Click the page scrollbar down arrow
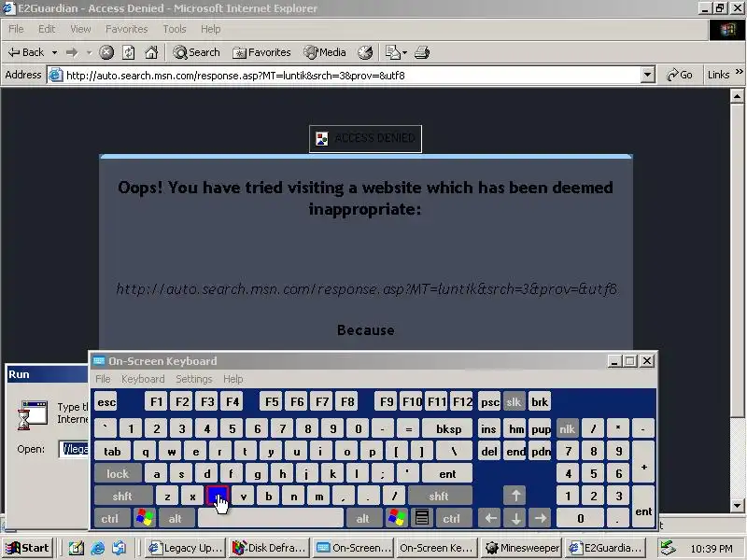This screenshot has height=560, width=747. (737, 505)
